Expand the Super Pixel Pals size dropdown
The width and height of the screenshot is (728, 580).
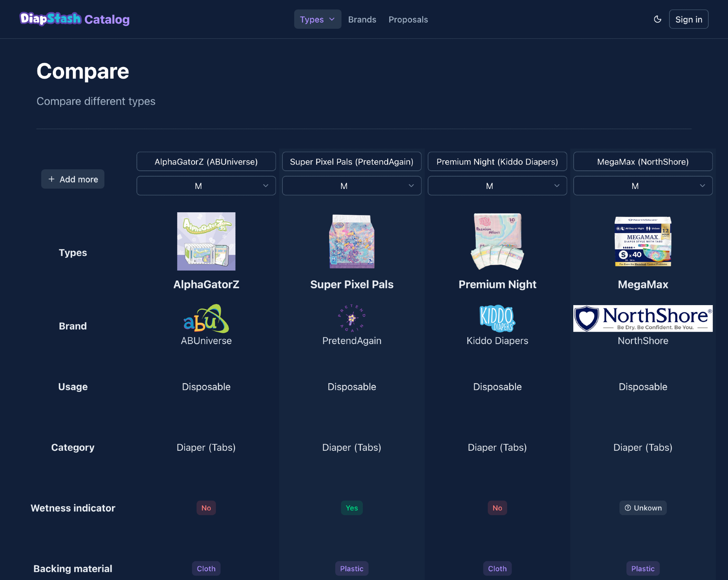point(352,186)
